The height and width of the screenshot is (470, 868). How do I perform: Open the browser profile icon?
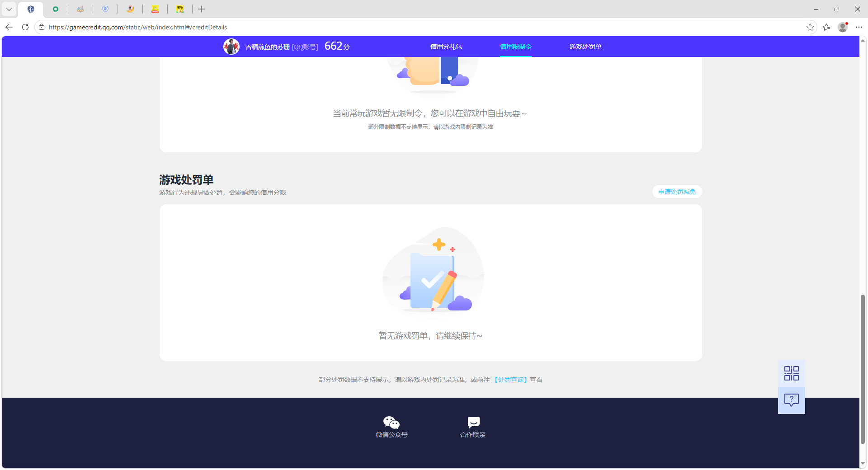[843, 27]
